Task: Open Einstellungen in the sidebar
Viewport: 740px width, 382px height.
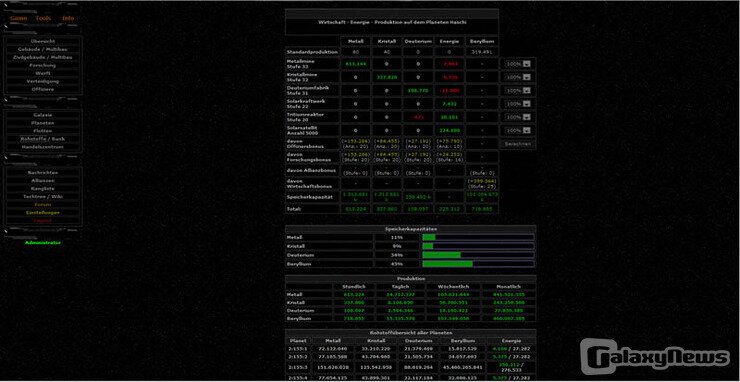Action: tap(43, 212)
